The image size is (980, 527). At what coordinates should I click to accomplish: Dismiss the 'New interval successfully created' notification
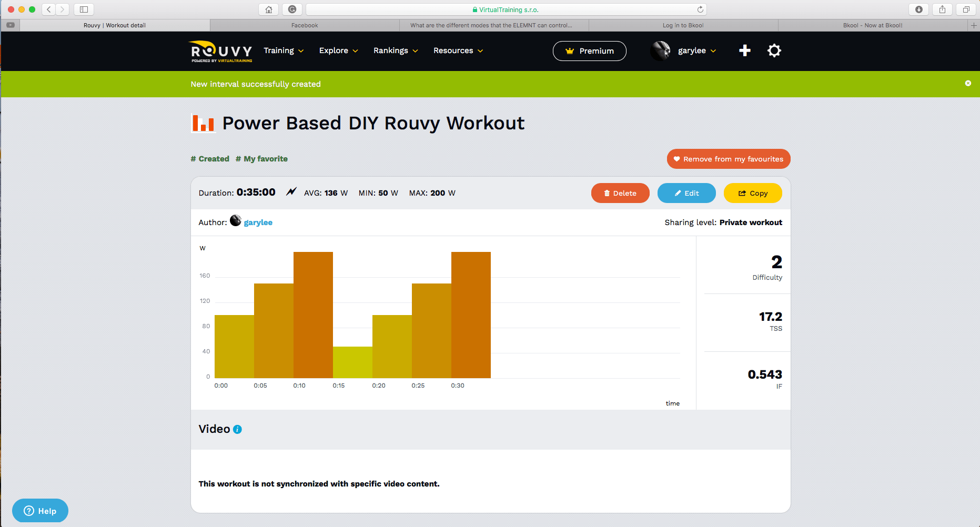[968, 83]
